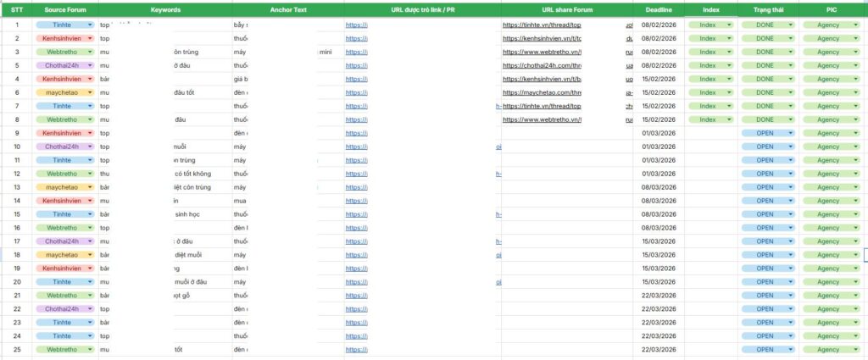Open Kenhsinhvien forum dropdown in row 19

[65, 269]
